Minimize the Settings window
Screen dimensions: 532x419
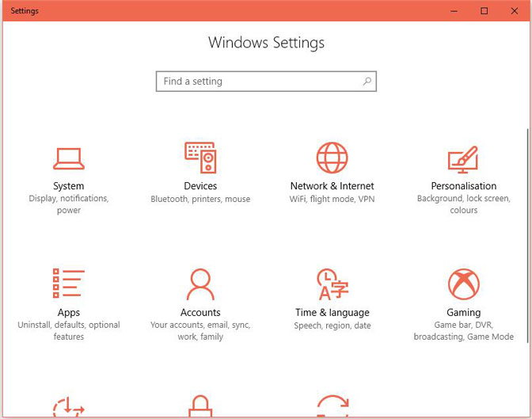[x=454, y=11]
